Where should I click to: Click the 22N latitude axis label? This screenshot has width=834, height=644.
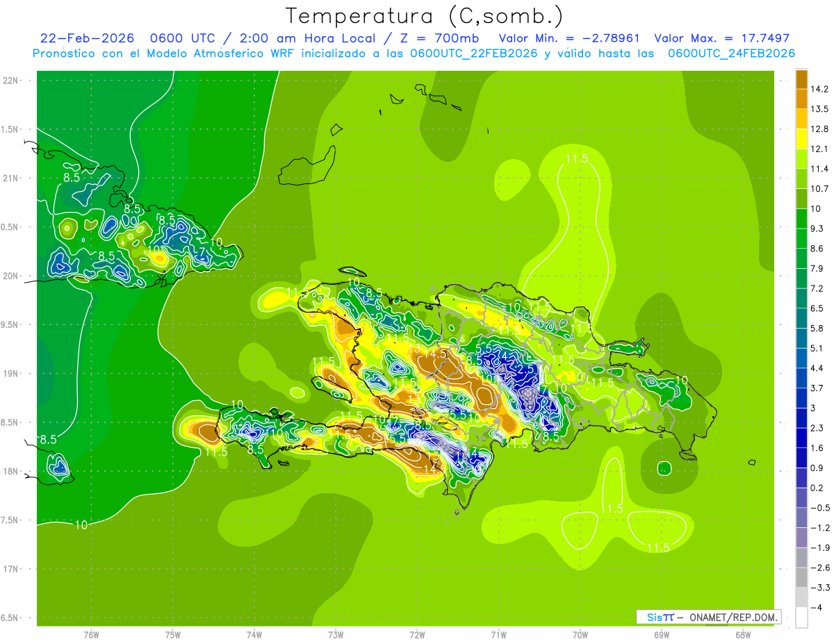tap(10, 80)
